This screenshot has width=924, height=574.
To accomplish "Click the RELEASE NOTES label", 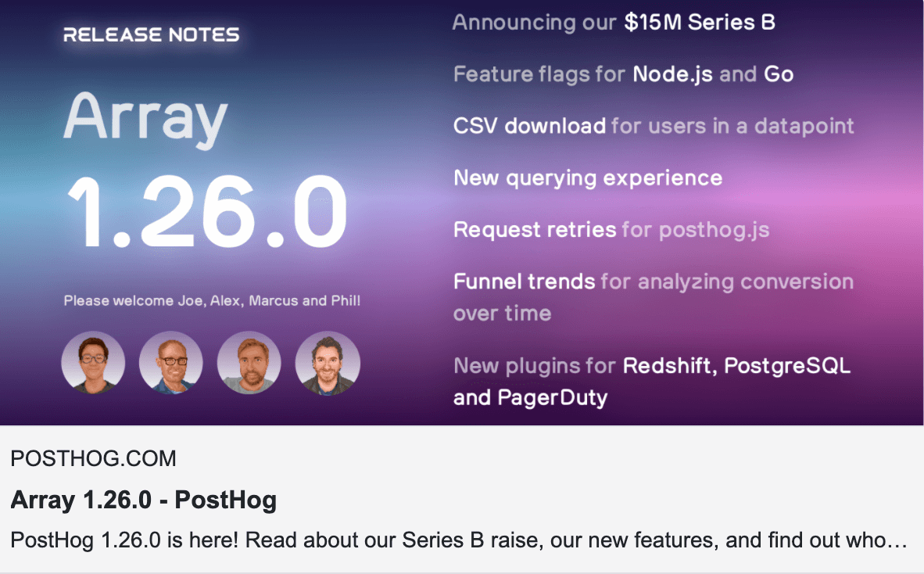I will pos(151,35).
